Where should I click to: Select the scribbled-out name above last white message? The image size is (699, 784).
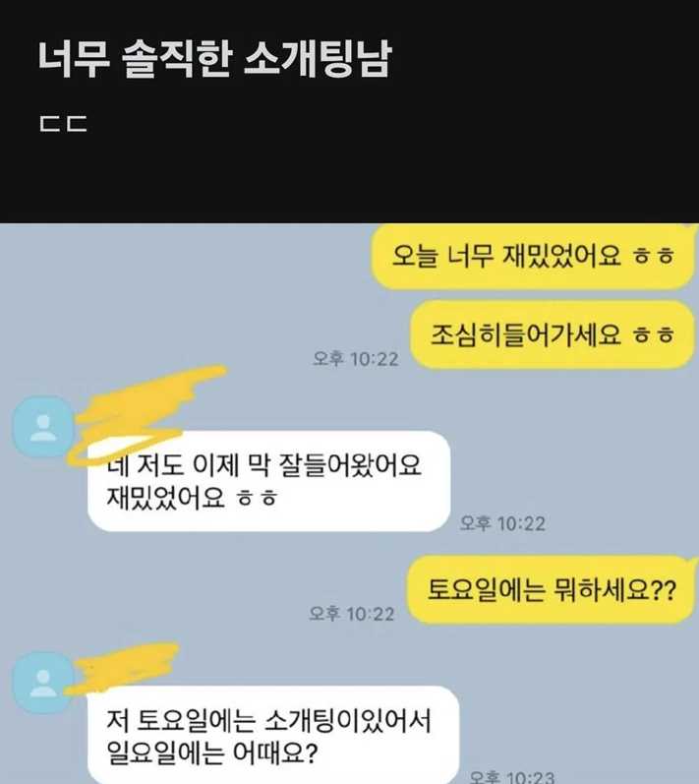123,668
